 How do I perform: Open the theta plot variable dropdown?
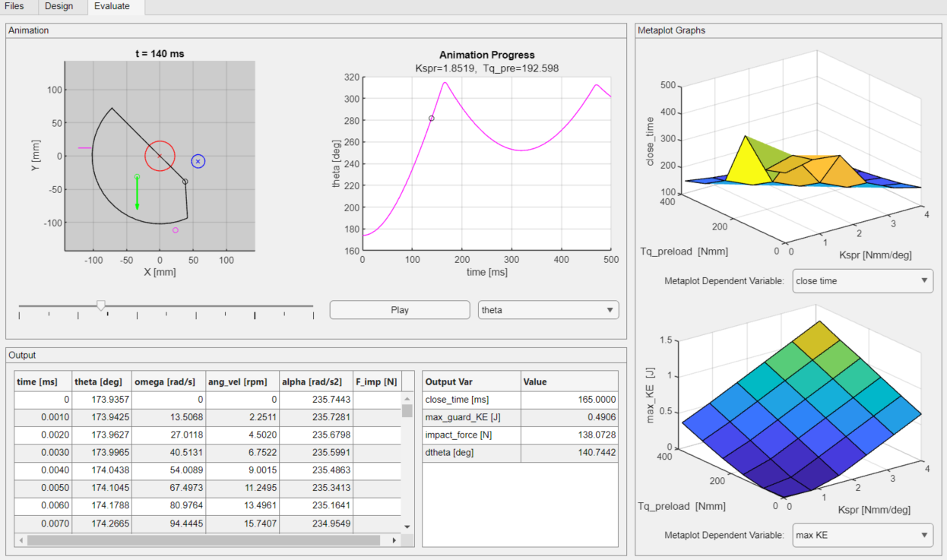point(548,310)
